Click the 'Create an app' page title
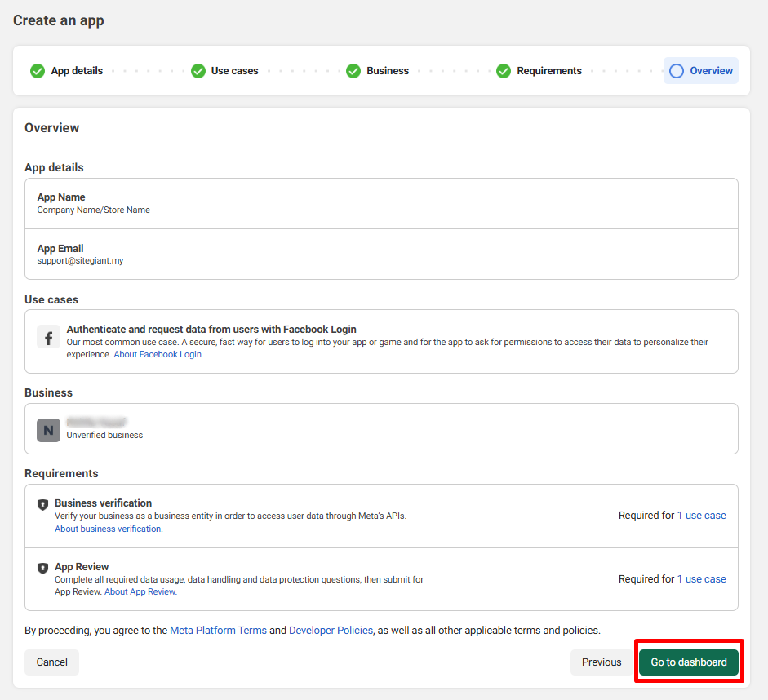The width and height of the screenshot is (768, 700). [x=58, y=20]
